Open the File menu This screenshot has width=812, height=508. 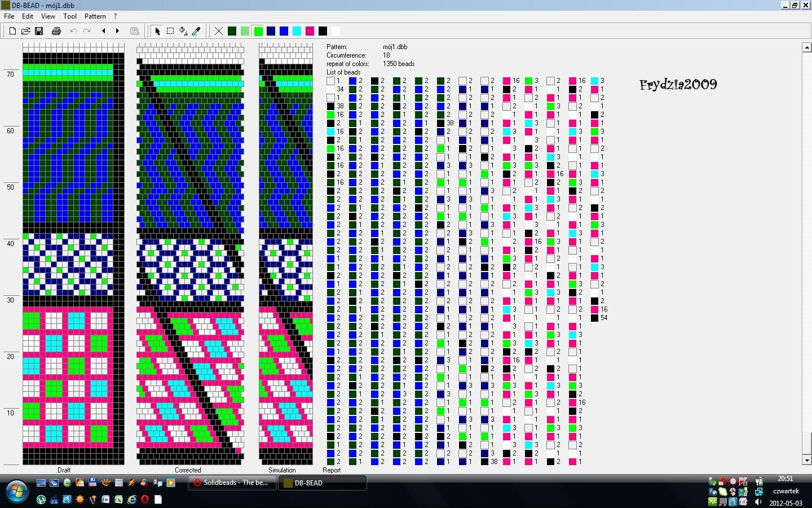click(10, 16)
